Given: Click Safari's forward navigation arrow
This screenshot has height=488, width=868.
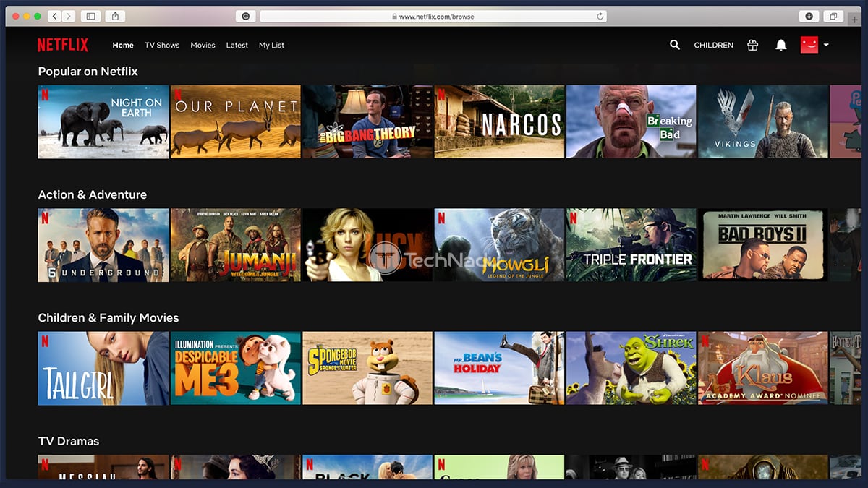Looking at the screenshot, I should 69,15.
